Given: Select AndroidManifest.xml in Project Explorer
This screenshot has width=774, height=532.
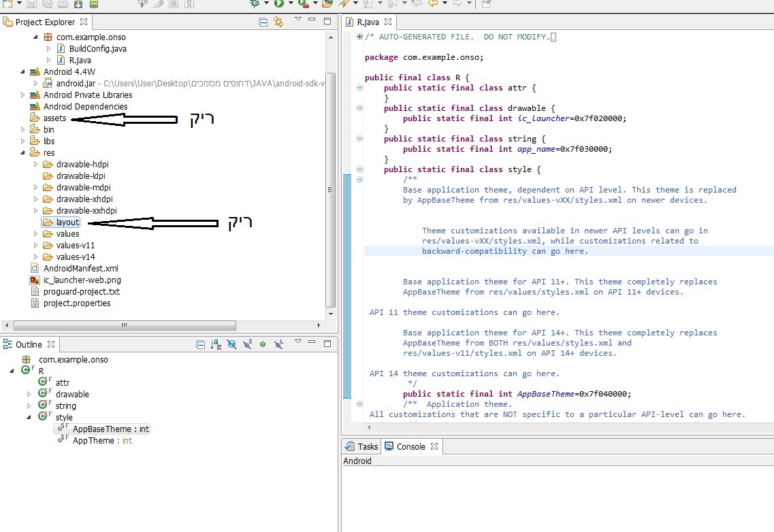Looking at the screenshot, I should point(80,268).
